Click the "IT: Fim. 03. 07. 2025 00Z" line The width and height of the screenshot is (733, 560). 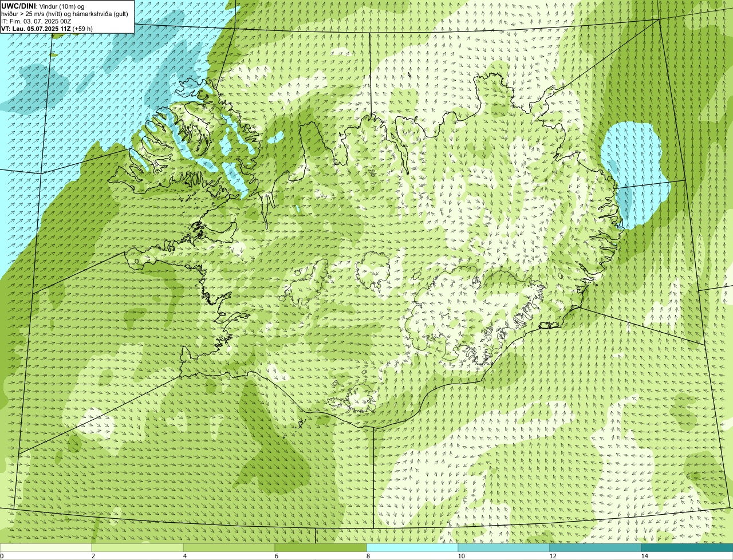pyautogui.click(x=36, y=21)
